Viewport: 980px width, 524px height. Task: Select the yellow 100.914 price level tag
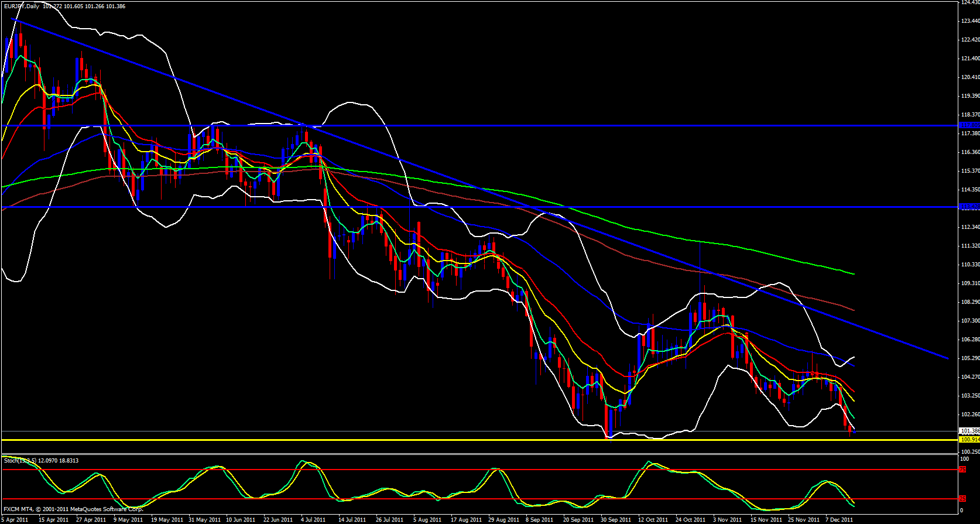pos(969,439)
